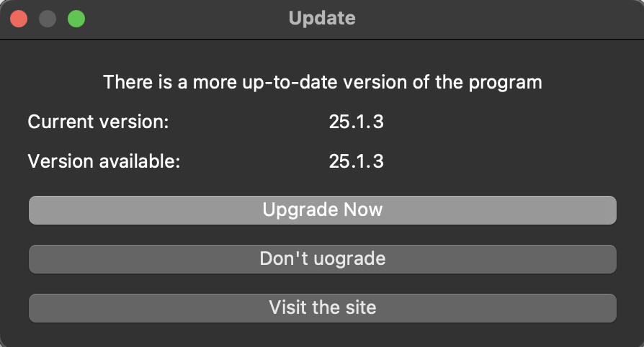Decline the upgrade offer
The height and width of the screenshot is (347, 644).
322,259
